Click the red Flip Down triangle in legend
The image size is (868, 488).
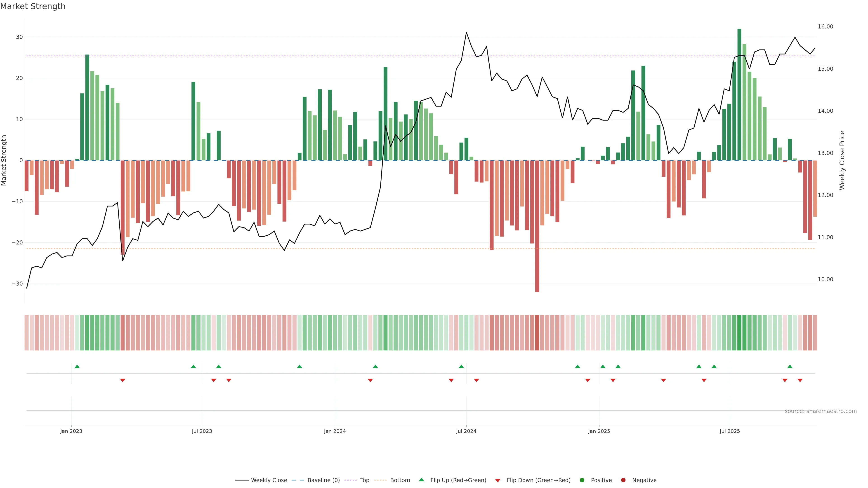click(498, 481)
